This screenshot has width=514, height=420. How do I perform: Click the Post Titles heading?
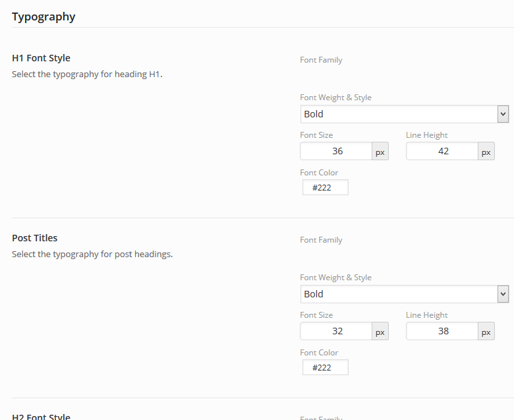(x=34, y=238)
